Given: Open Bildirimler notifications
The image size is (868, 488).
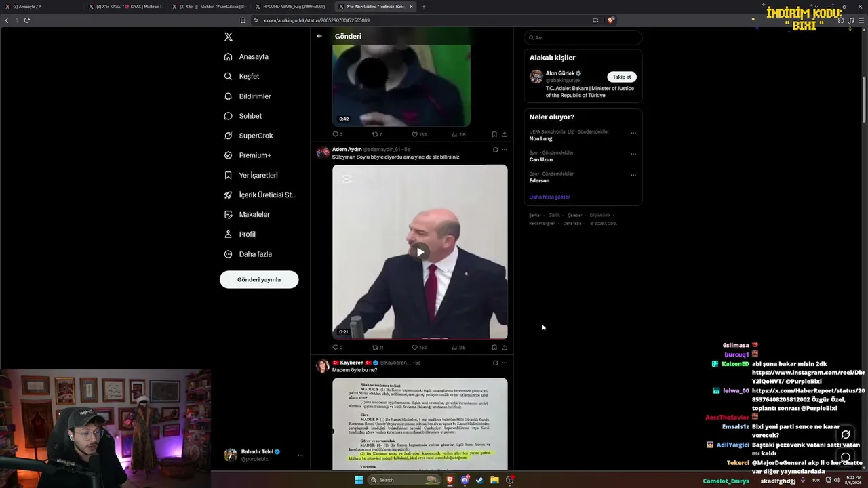Looking at the screenshot, I should pyautogui.click(x=248, y=96).
